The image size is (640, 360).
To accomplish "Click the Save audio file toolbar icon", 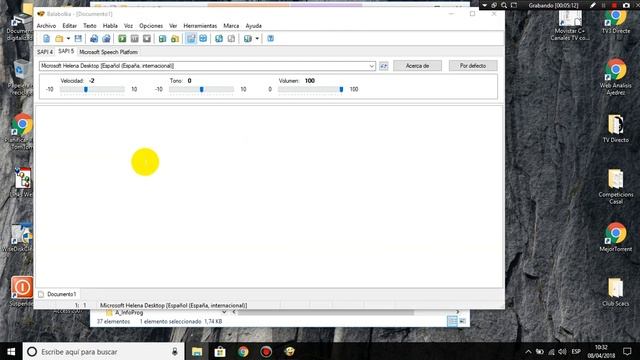I will pos(94,39).
